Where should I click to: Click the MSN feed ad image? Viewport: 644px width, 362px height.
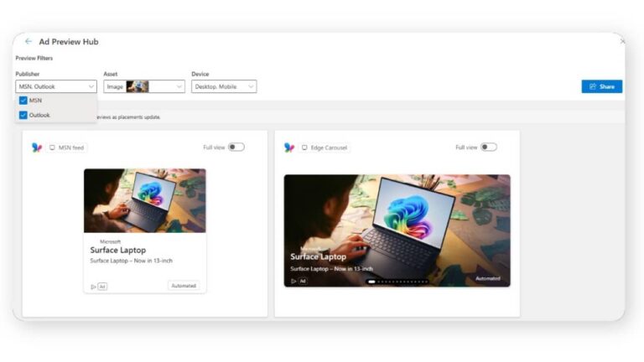tap(145, 201)
